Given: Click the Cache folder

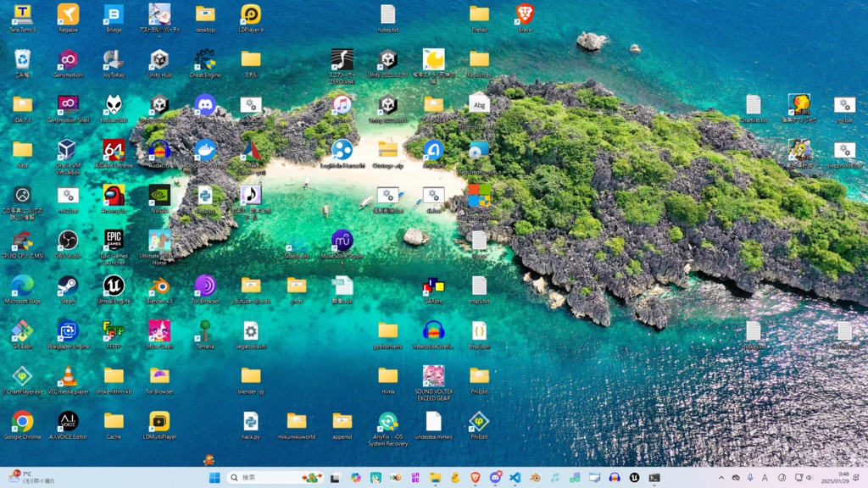Looking at the screenshot, I should tap(114, 425).
